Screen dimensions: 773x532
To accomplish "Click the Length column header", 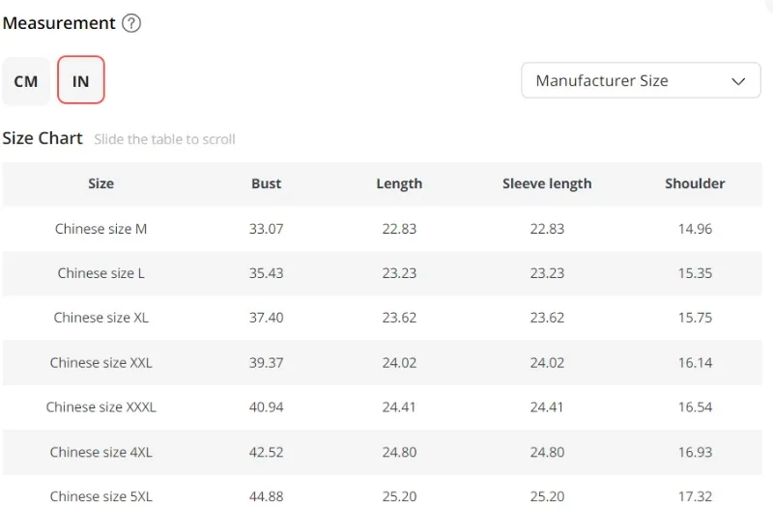I will point(399,183).
